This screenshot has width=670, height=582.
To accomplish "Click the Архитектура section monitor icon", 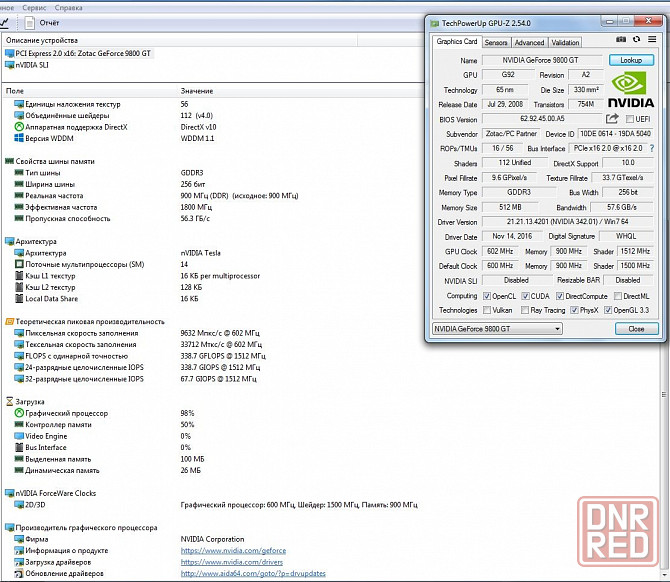I will (9, 241).
